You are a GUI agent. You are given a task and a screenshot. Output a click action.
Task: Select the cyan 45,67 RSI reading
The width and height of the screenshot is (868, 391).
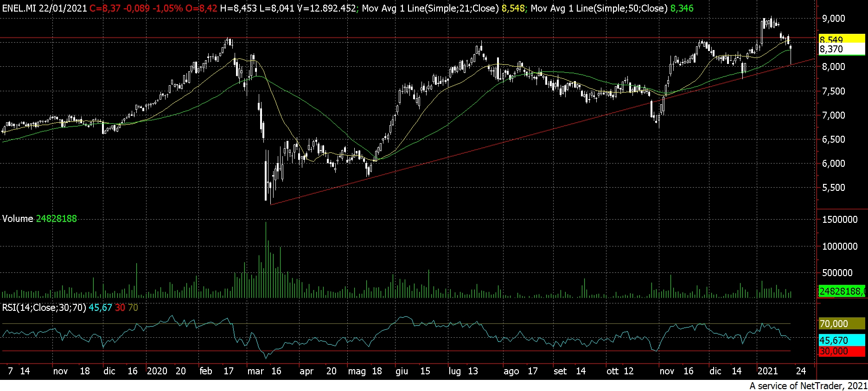tap(100, 308)
